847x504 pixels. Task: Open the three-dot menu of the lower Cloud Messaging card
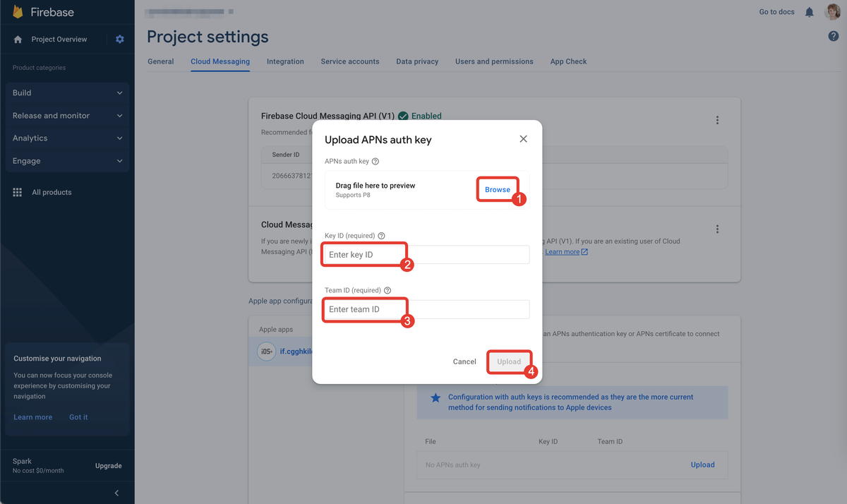[717, 229]
